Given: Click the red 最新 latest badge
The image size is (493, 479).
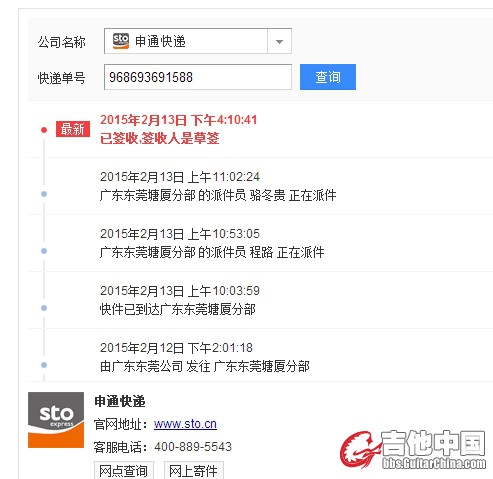Looking at the screenshot, I should click(x=73, y=129).
